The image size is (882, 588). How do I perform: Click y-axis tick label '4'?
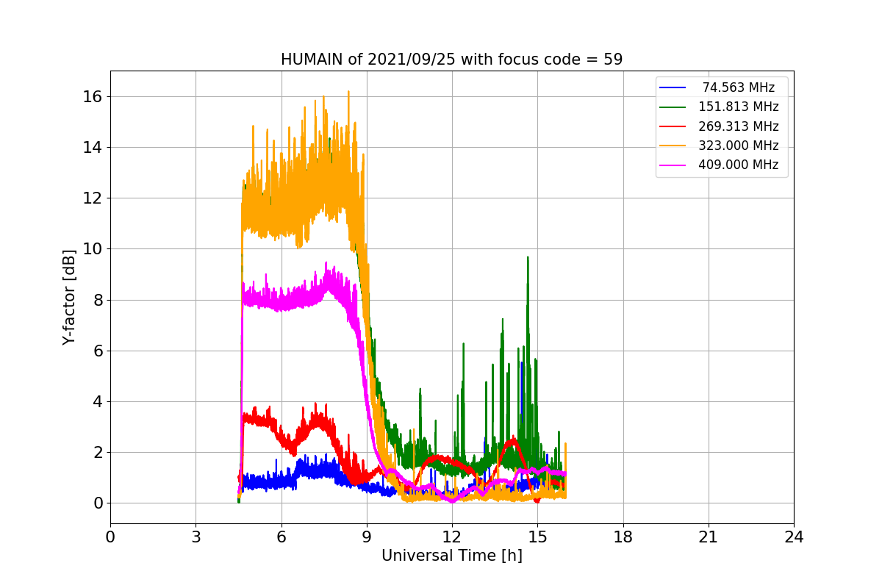tap(97, 401)
